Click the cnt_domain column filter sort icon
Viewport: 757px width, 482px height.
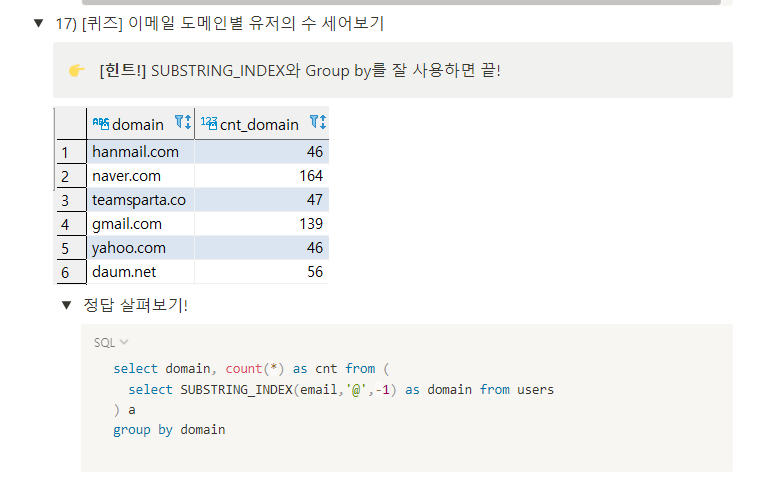(318, 122)
